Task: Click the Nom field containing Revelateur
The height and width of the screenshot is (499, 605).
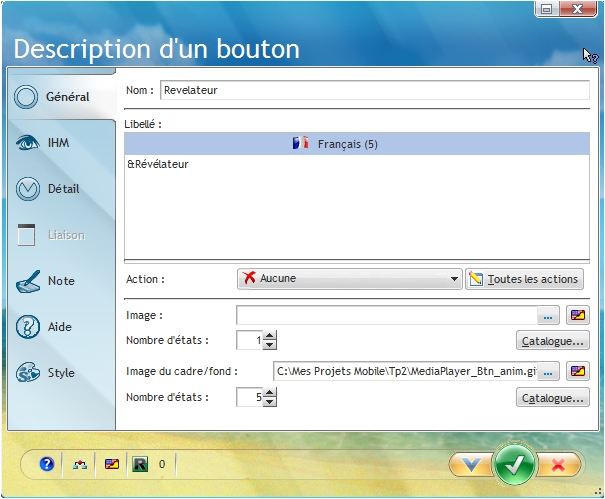Action: [x=375, y=90]
